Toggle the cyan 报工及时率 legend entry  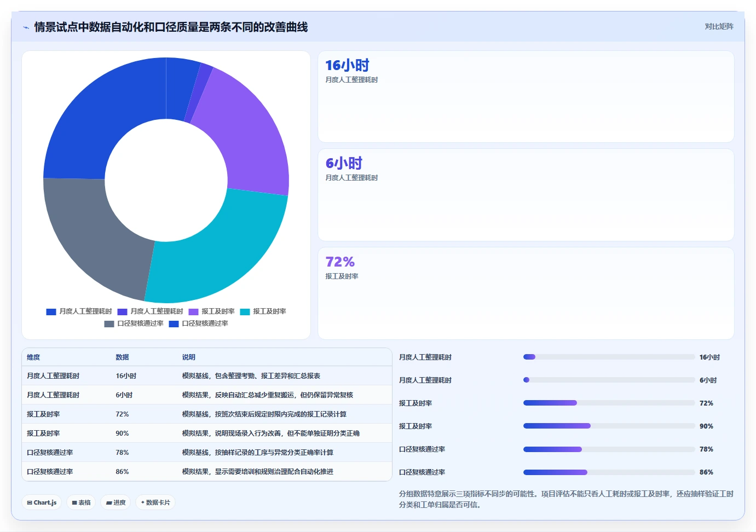[x=263, y=311]
